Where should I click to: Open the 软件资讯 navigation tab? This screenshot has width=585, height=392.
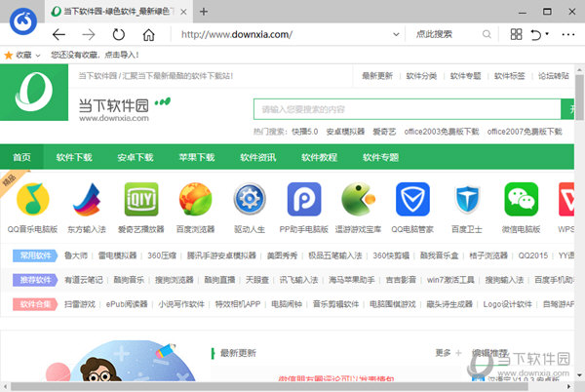pos(257,157)
